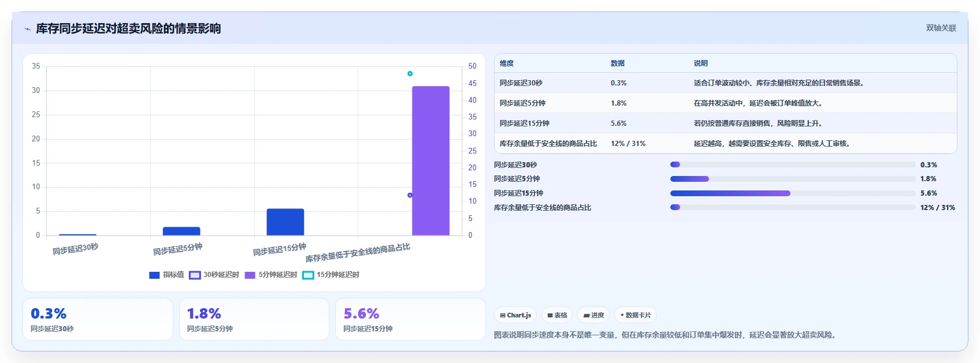The width and height of the screenshot is (980, 363).
Task: Toggle the 30秒延迟时 legend swatch
Action: tap(195, 275)
